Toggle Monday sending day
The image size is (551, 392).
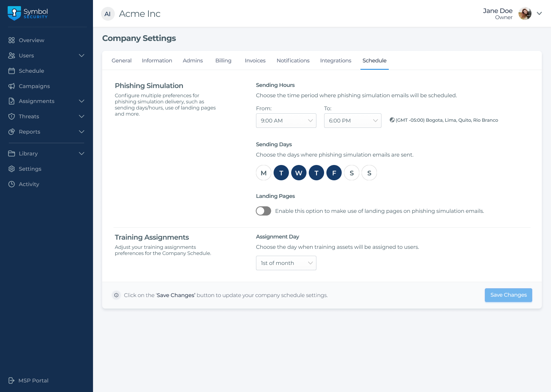(264, 173)
